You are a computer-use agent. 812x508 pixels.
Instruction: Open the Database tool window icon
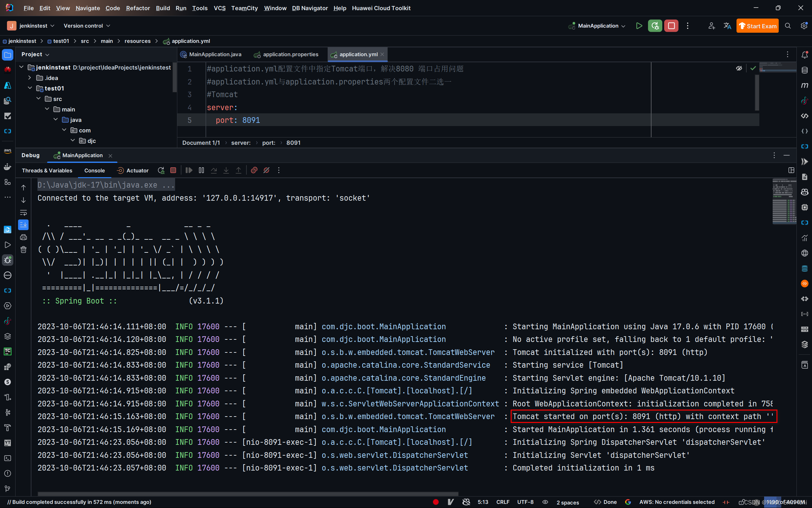pyautogui.click(x=805, y=70)
